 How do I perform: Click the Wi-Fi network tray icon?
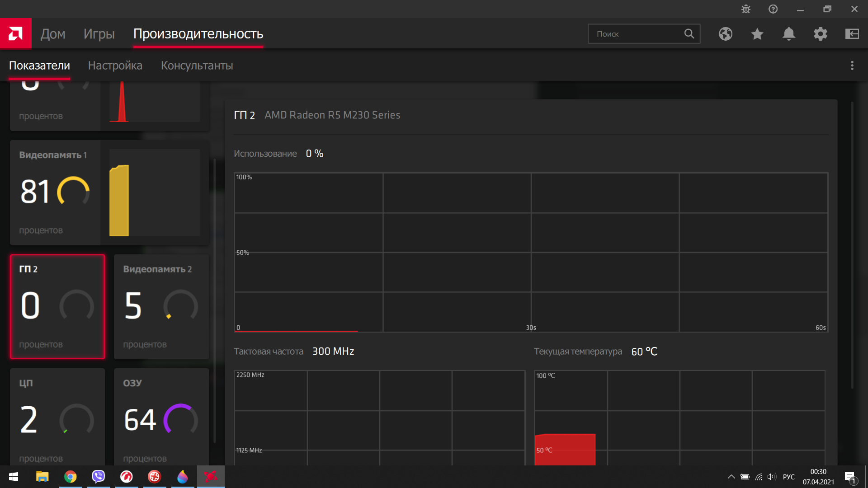click(x=759, y=477)
